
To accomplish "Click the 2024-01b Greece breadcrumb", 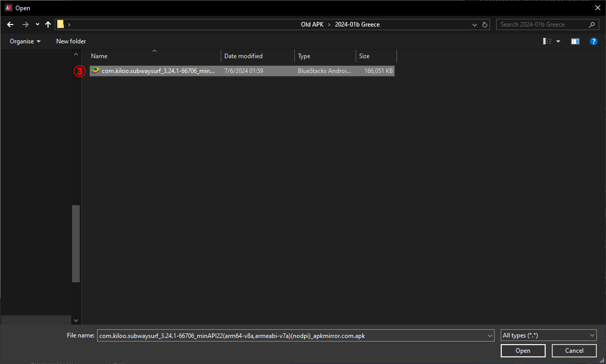I will pos(357,25).
